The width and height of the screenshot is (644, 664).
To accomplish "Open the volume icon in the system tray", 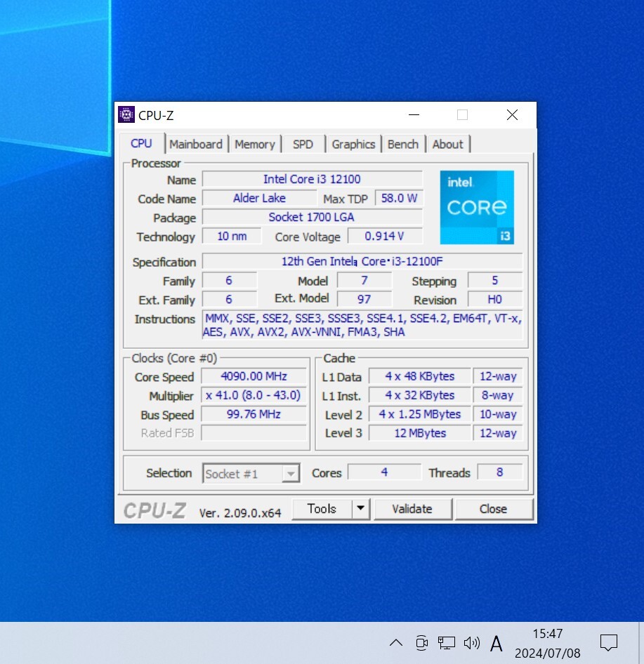I will [x=471, y=642].
